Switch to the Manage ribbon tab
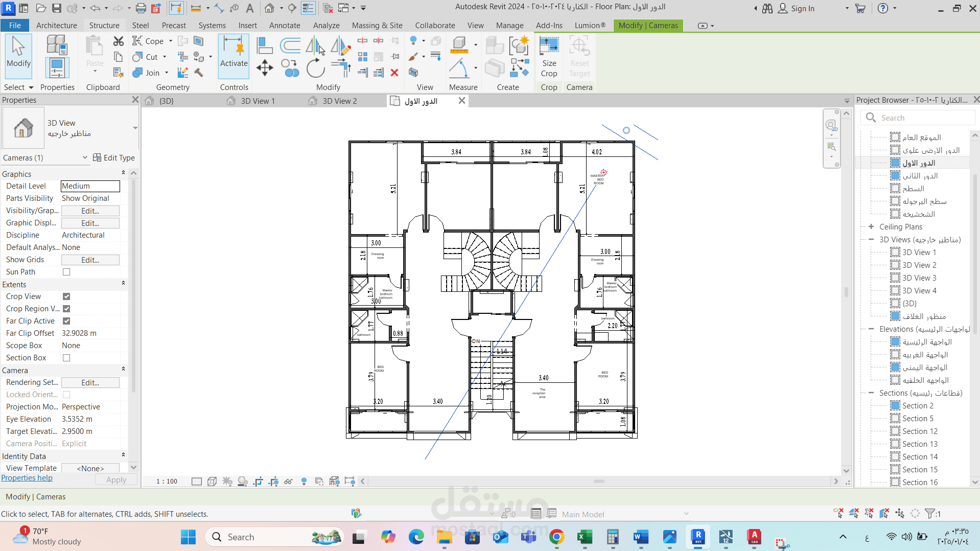 [x=509, y=25]
